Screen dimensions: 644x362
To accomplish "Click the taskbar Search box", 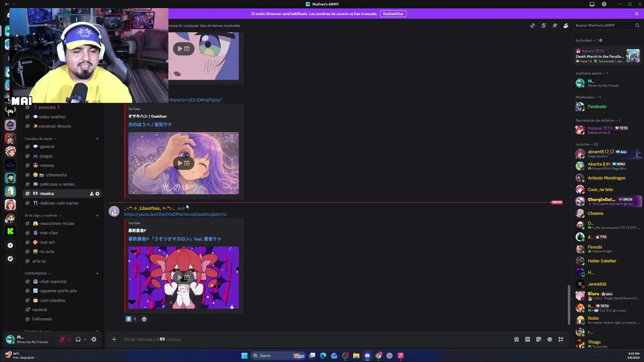I will [x=278, y=355].
